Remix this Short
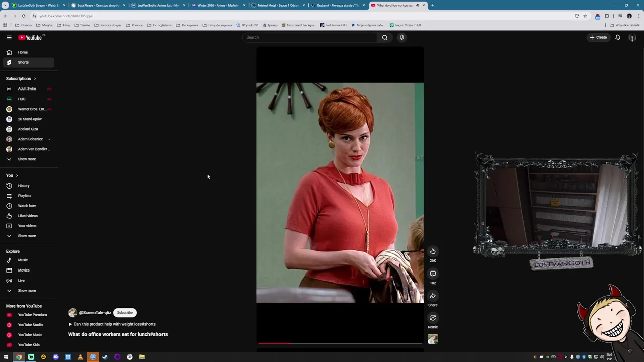 point(433,318)
